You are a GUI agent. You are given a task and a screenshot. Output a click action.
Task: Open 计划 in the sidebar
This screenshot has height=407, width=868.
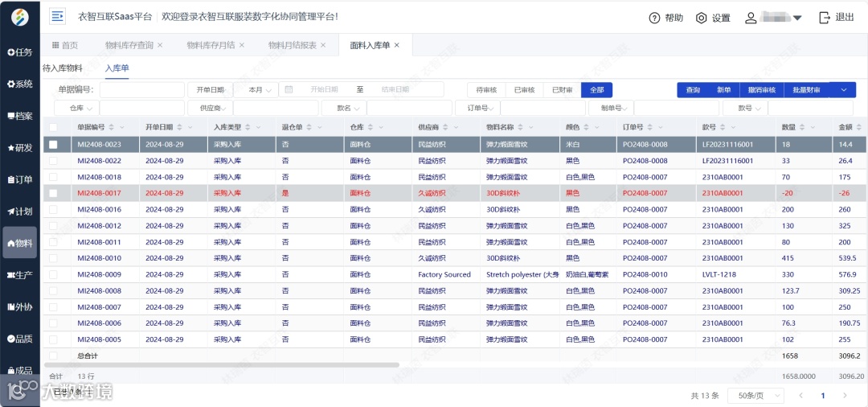(20, 212)
